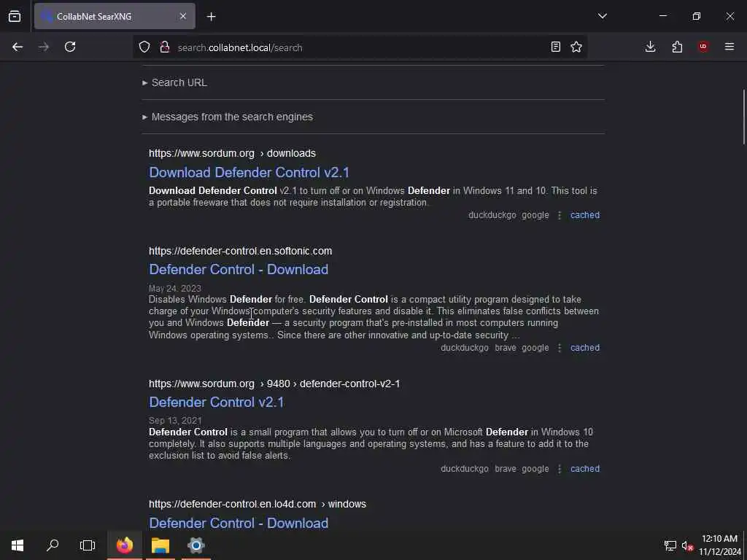
Task: Open the Windows Start menu
Action: (18, 545)
